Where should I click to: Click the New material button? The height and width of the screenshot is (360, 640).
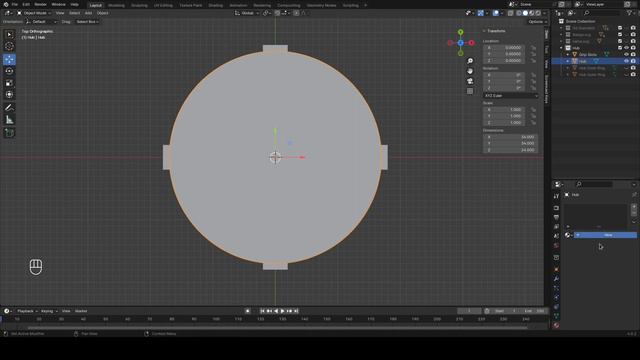605,235
